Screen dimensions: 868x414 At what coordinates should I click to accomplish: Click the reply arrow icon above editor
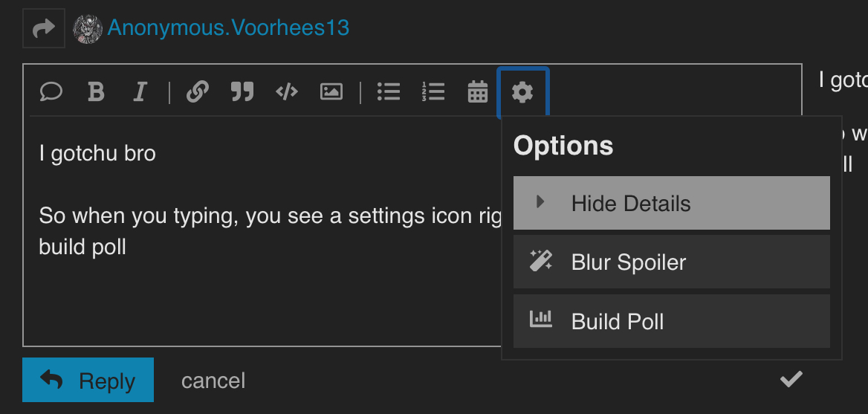click(x=44, y=28)
